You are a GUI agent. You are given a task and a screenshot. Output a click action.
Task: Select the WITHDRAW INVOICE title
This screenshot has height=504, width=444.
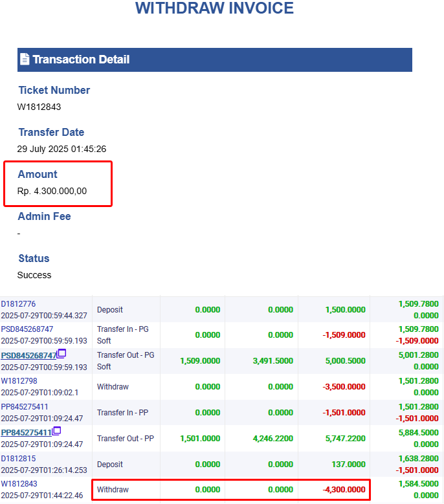pyautogui.click(x=214, y=8)
